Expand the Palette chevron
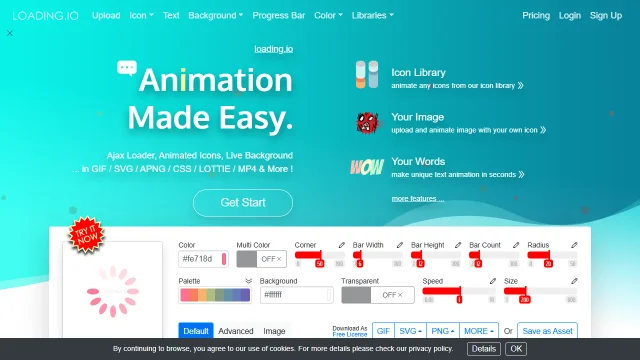 248,281
